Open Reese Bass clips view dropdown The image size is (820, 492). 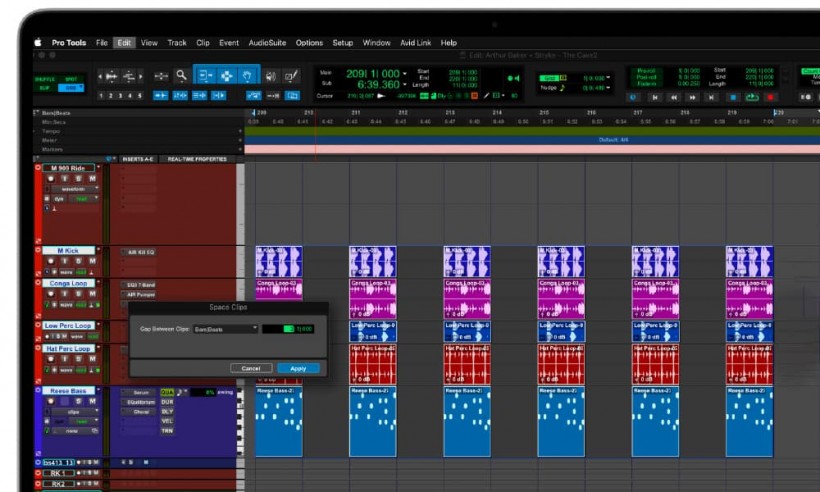point(75,412)
